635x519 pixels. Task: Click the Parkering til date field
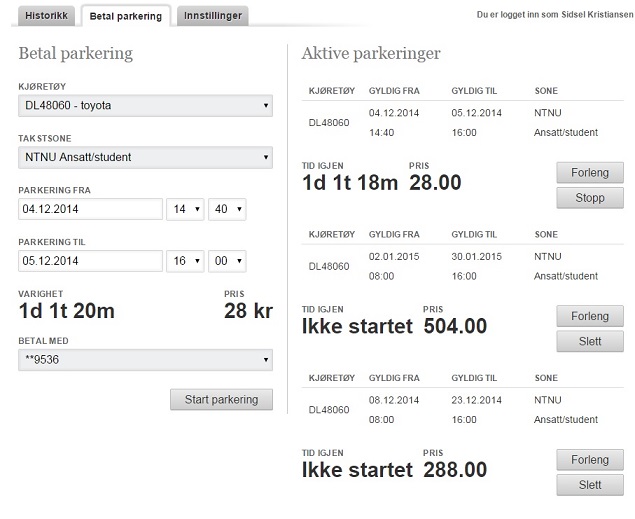[x=90, y=261]
